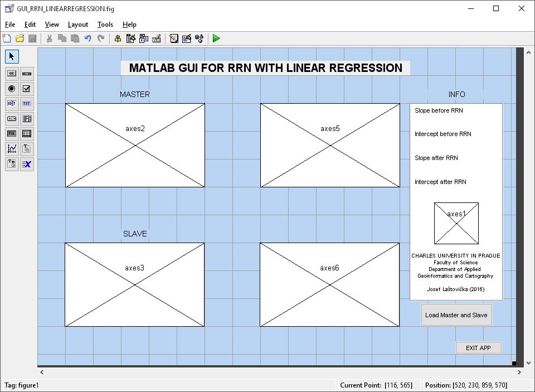Image resolution: width=535 pixels, height=392 pixels.
Task: Pick the Radio Button component tool
Action: click(x=12, y=89)
